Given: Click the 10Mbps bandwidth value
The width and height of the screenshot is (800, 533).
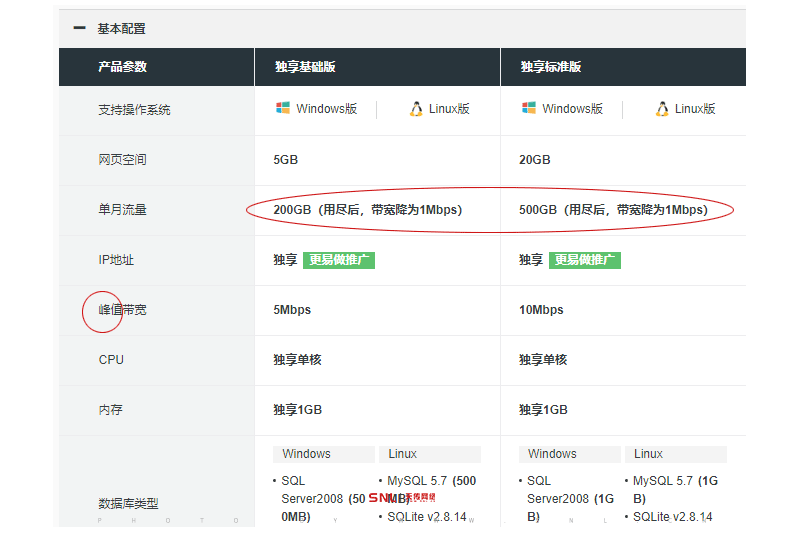Looking at the screenshot, I should (x=541, y=310).
